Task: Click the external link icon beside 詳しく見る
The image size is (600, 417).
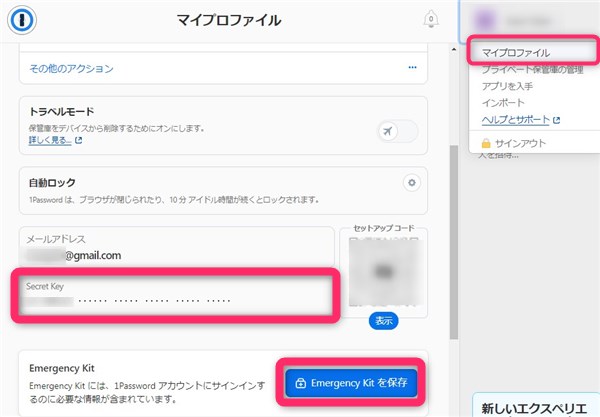Action: [78, 140]
